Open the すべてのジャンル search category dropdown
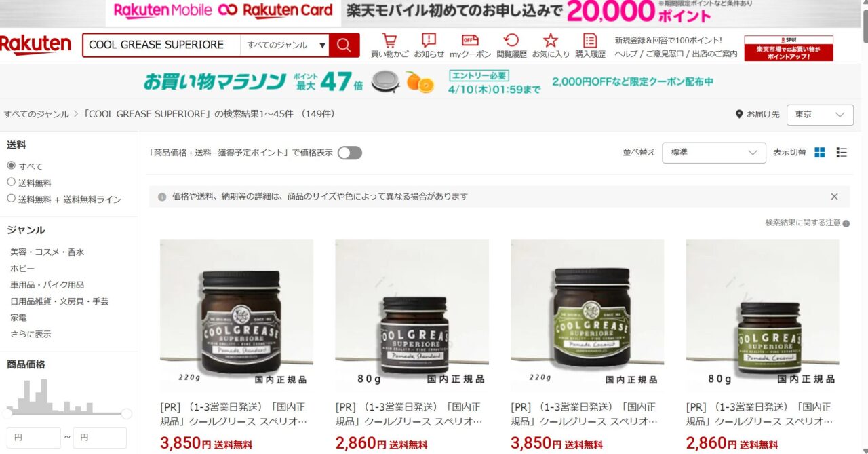Viewport: 868px width, 454px height. pyautogui.click(x=285, y=45)
